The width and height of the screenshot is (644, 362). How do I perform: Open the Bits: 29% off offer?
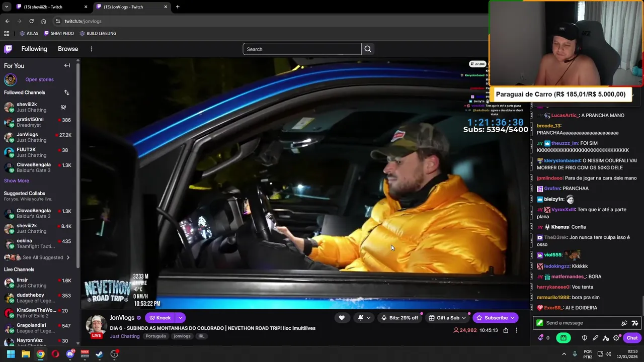point(400,318)
